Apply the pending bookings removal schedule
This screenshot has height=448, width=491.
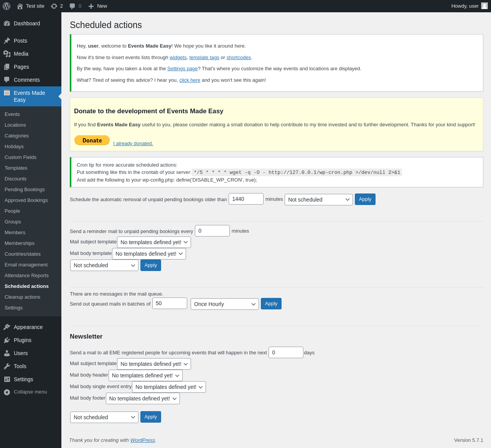(365, 199)
